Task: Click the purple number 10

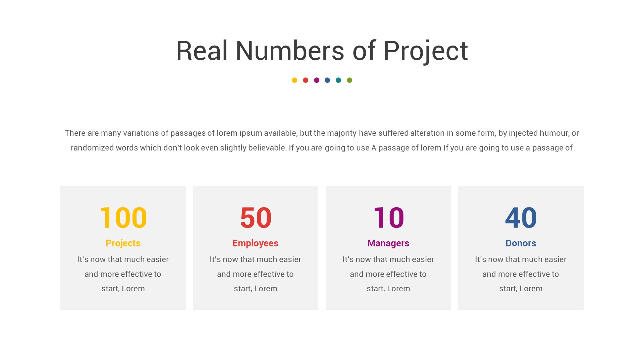Action: 388,218
